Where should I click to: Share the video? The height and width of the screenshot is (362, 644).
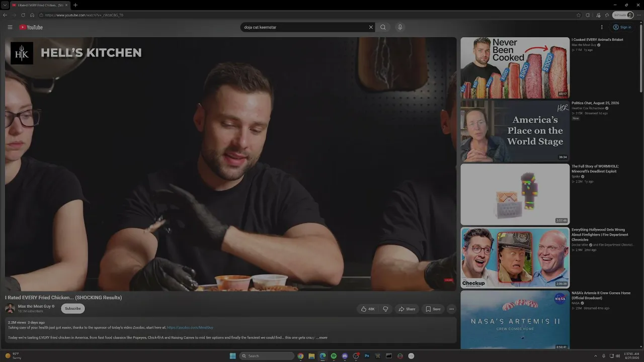coord(407,309)
